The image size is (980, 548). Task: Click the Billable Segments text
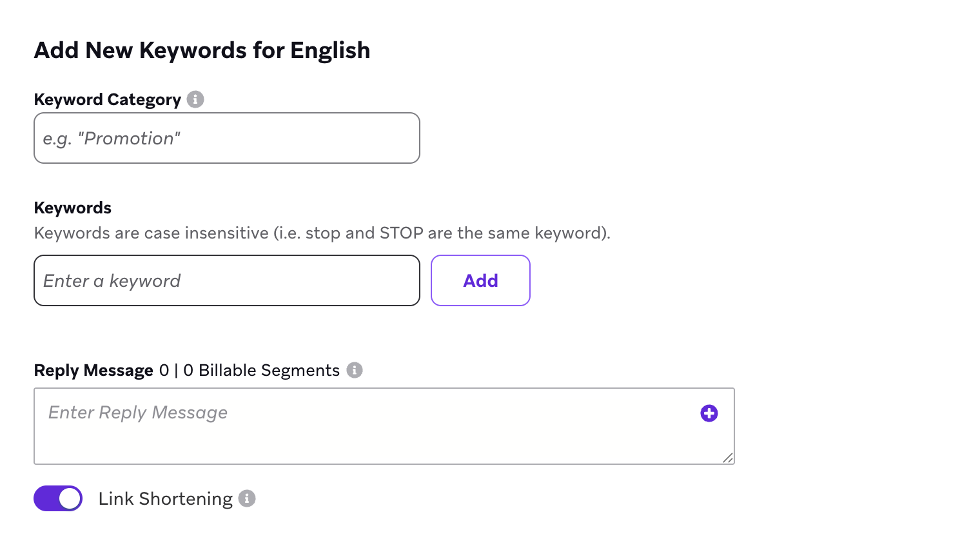269,371
